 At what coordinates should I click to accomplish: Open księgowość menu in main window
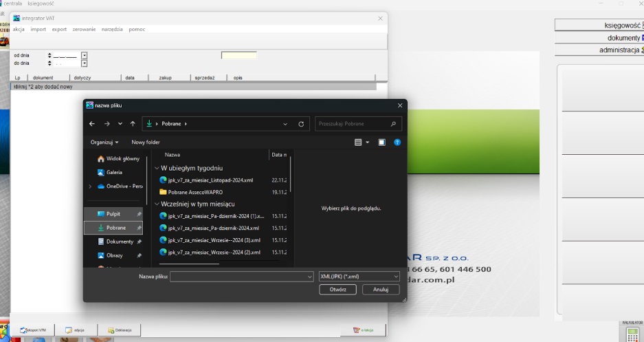coord(41,3)
